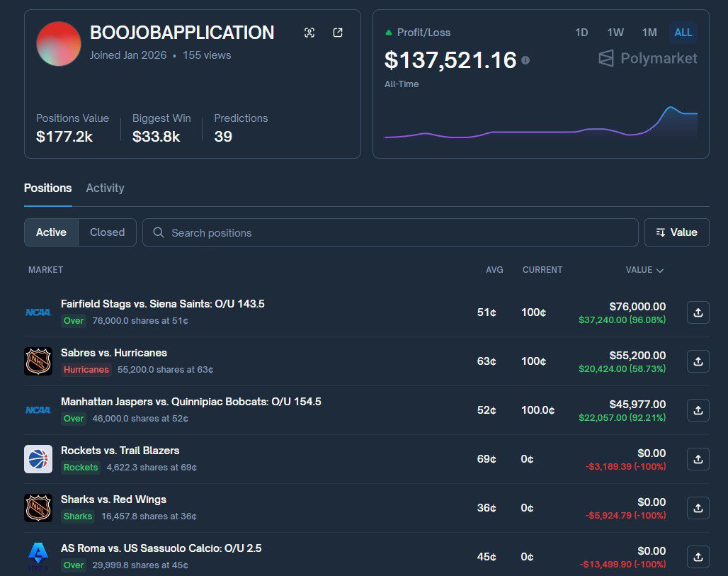
Task: Click the Over tag on the Manhattan Jaspers row
Action: tap(74, 419)
